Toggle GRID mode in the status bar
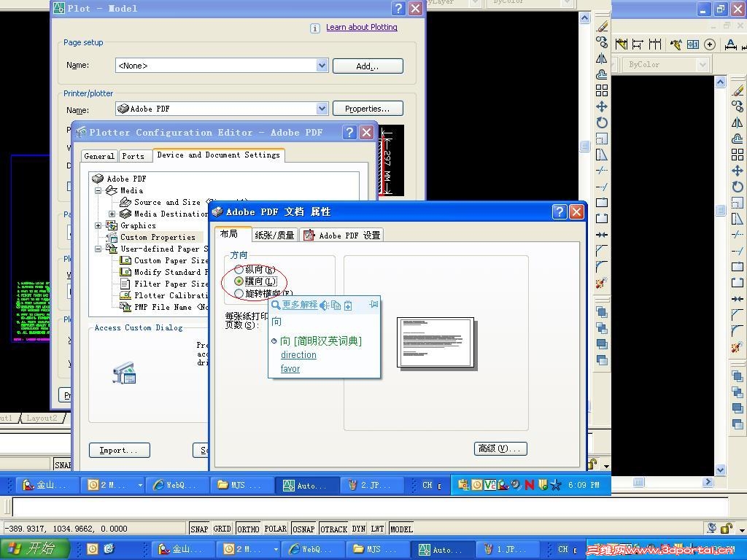The image size is (747, 560). click(x=222, y=529)
